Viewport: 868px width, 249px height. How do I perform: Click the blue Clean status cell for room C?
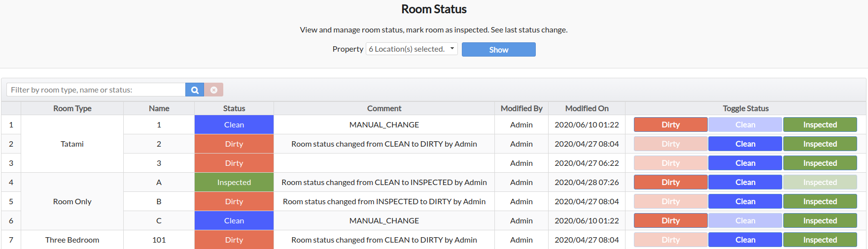coord(234,221)
